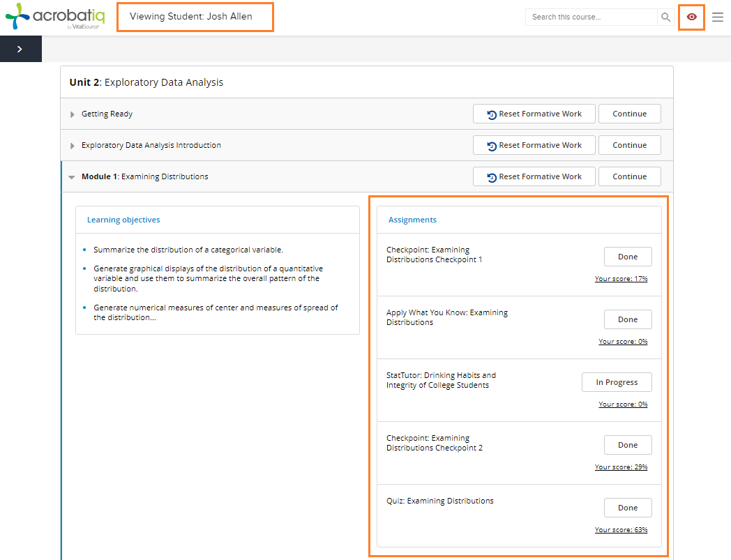This screenshot has width=731, height=560.
Task: Continue Exploratory Data Analysis Introduction
Action: coord(629,145)
